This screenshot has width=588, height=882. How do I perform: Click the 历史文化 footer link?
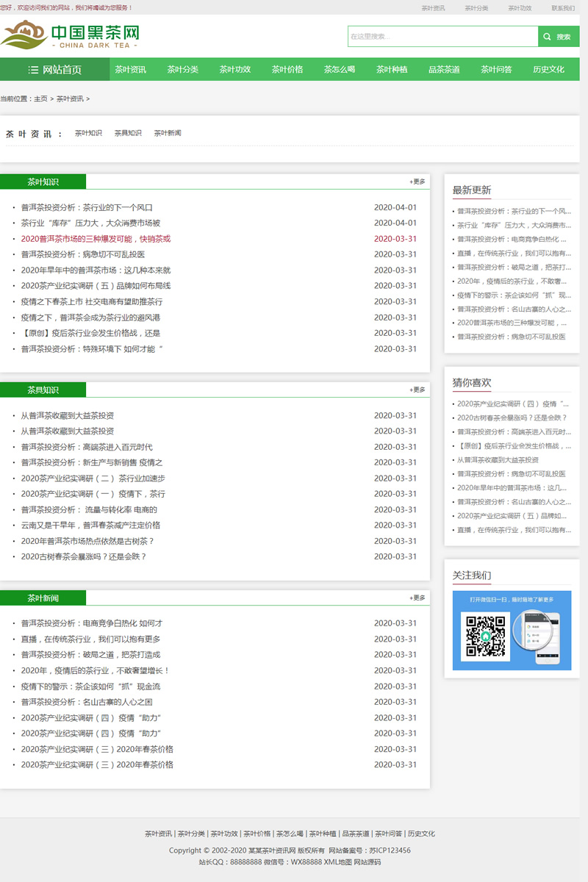pos(423,833)
